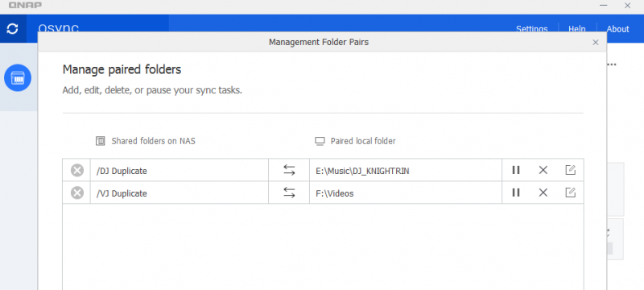
Task: Click the sync arrows of the VJ pair
Action: pyautogui.click(x=289, y=193)
